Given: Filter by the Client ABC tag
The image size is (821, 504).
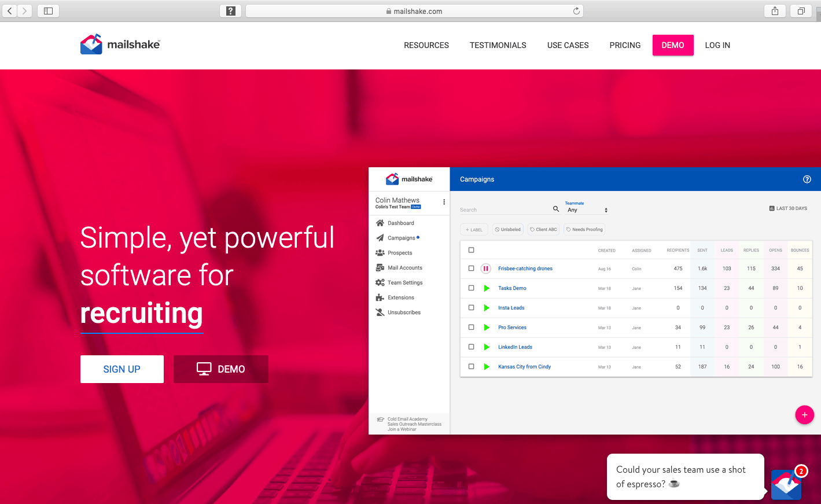Looking at the screenshot, I should 544,230.
